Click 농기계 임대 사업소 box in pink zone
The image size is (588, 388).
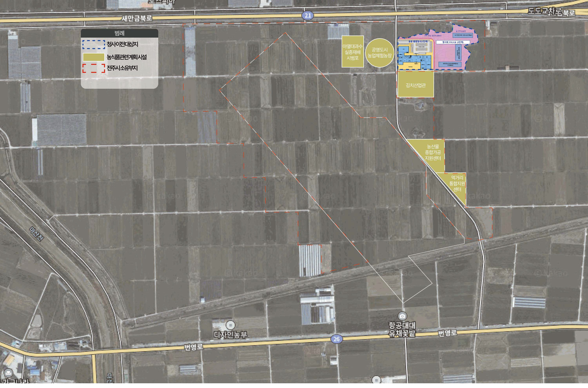click(463, 35)
